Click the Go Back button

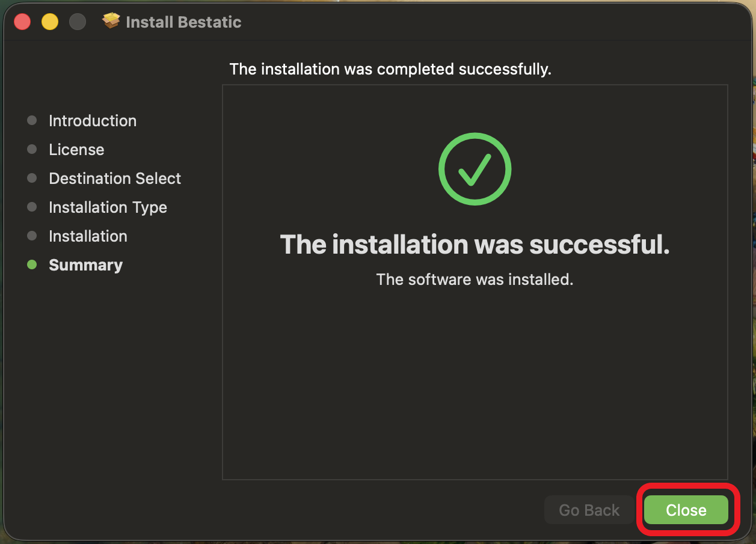click(588, 510)
